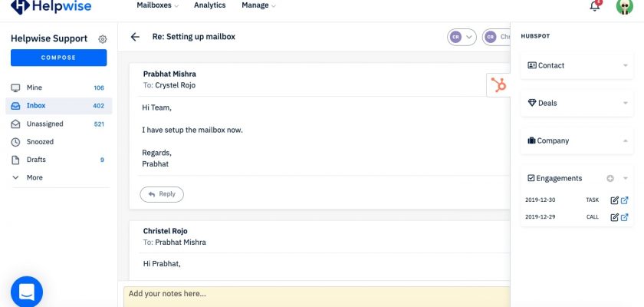
Task: Open the Analytics page
Action: pyautogui.click(x=209, y=5)
